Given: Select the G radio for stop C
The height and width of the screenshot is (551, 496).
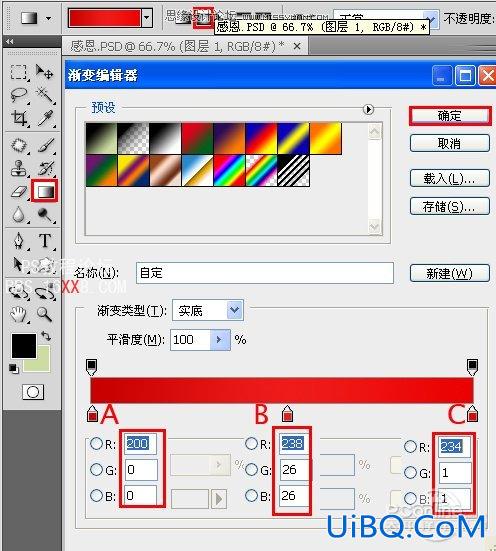Looking at the screenshot, I should pyautogui.click(x=410, y=472).
